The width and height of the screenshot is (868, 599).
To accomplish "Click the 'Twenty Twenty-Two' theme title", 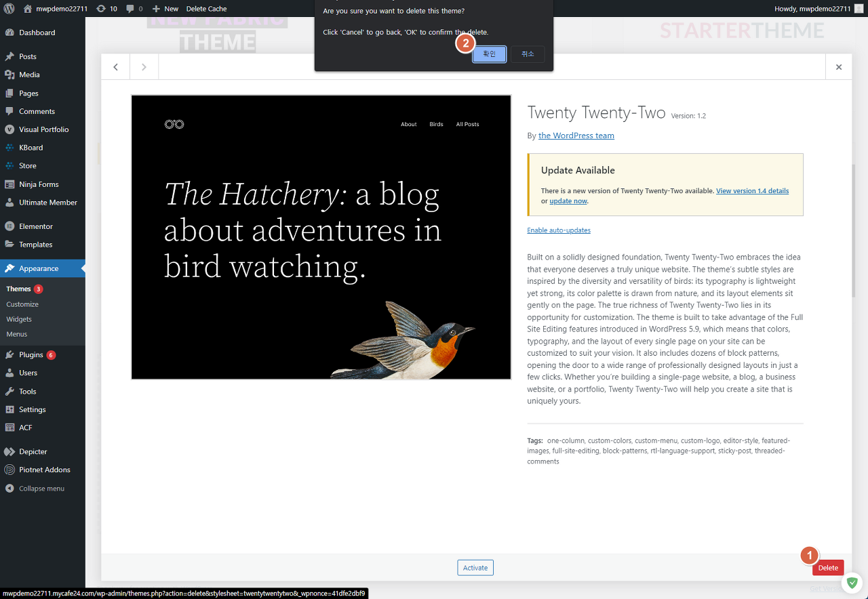I will pos(597,112).
